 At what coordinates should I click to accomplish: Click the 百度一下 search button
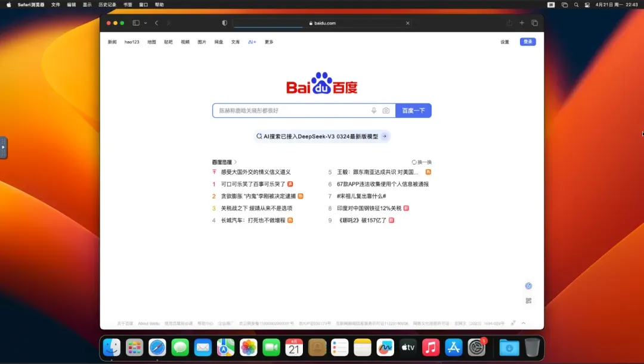[413, 110]
